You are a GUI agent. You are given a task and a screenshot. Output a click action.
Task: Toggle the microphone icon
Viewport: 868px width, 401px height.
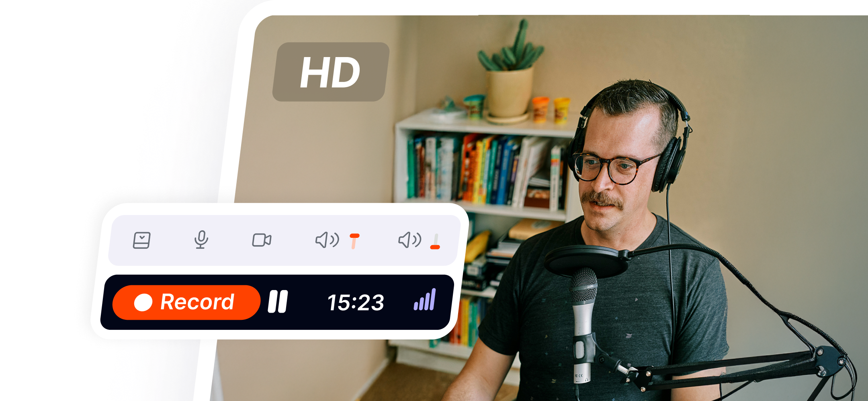tap(201, 240)
